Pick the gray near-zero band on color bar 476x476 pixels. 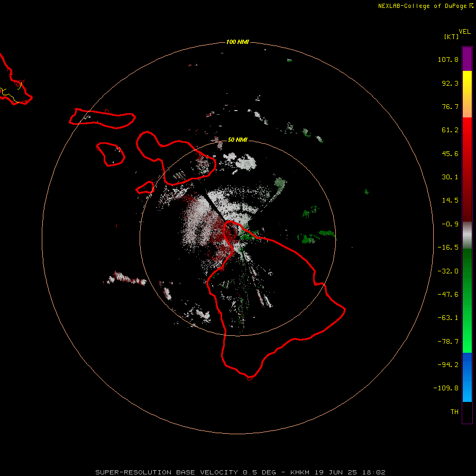pos(467,235)
